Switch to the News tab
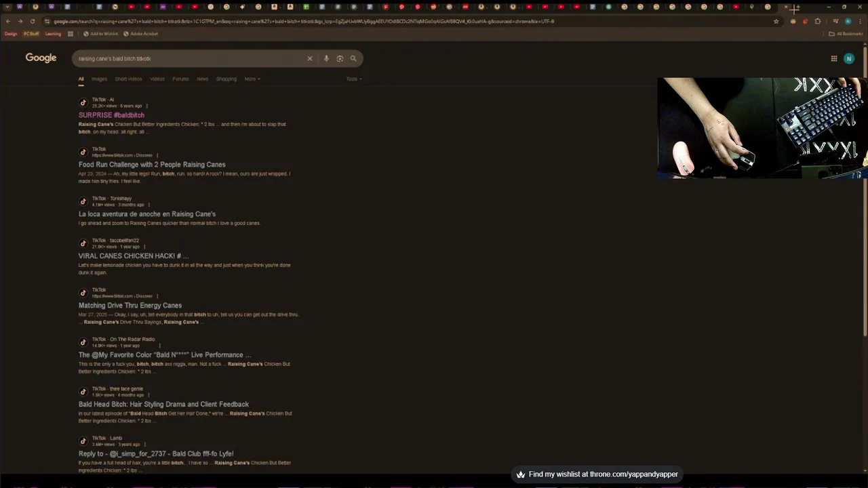 pyautogui.click(x=202, y=79)
